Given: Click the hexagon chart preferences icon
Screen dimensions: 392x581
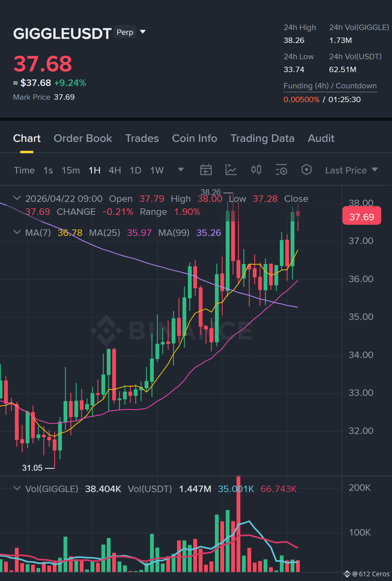Looking at the screenshot, I should 306,170.
